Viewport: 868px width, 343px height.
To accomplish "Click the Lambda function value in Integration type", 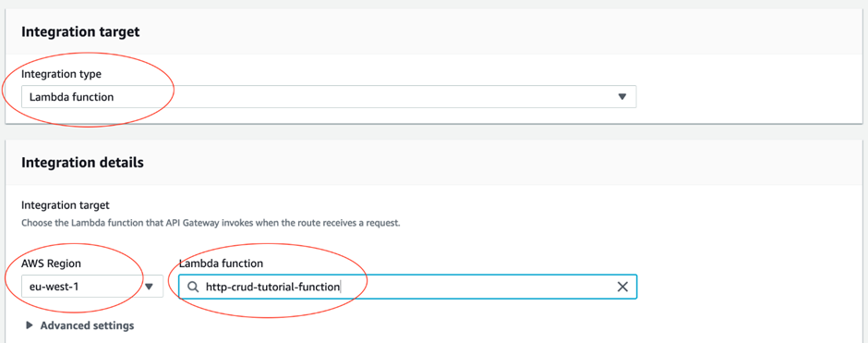I will coord(71,97).
